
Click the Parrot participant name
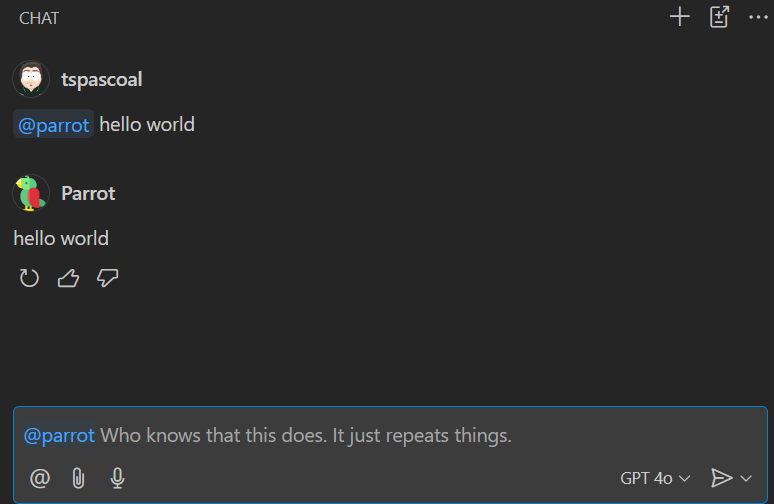coord(88,193)
